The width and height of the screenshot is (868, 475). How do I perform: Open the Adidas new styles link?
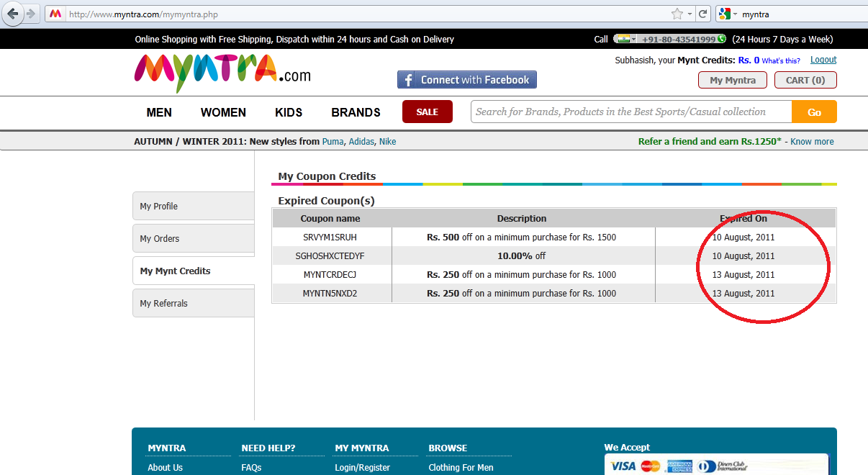tap(361, 142)
